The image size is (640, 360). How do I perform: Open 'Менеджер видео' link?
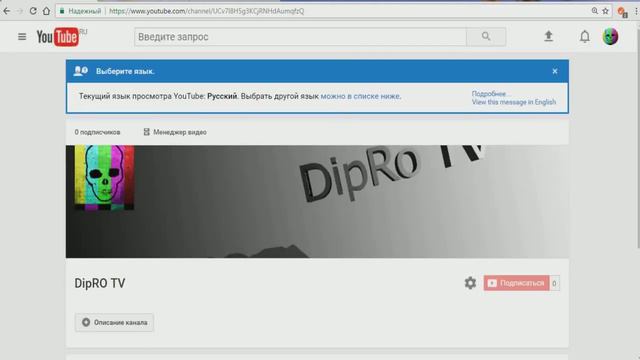[x=180, y=132]
